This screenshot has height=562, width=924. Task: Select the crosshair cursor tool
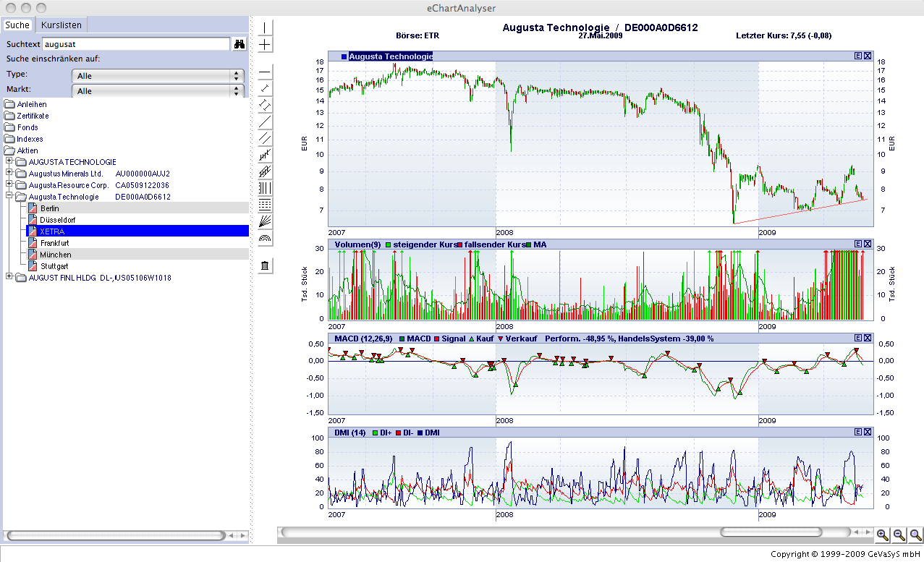pyautogui.click(x=264, y=44)
